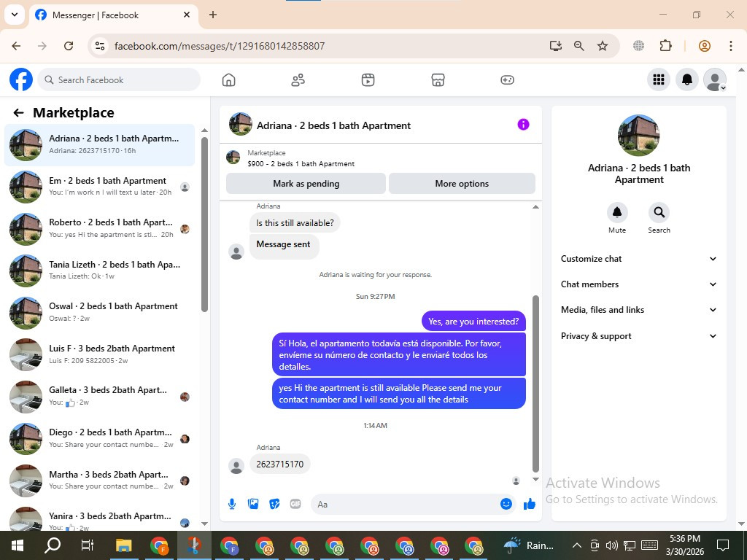Send a thumbs-up like
This screenshot has height=560, width=747.
tap(530, 504)
